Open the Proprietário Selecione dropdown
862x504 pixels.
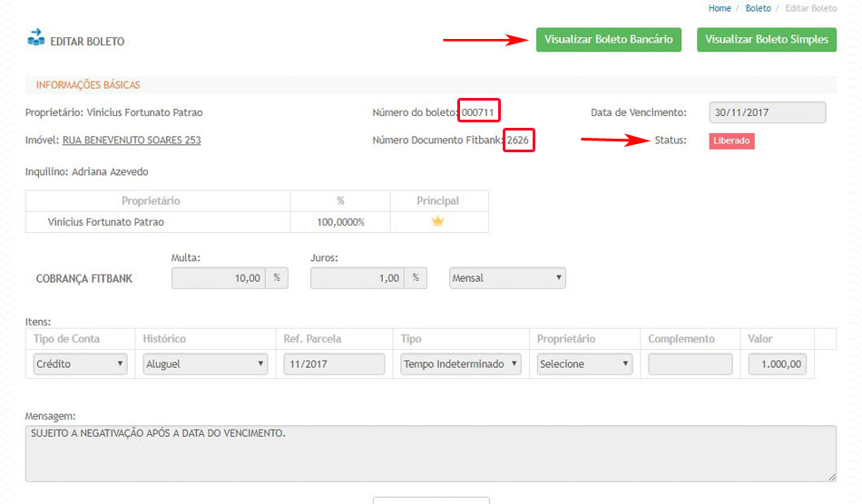(584, 364)
